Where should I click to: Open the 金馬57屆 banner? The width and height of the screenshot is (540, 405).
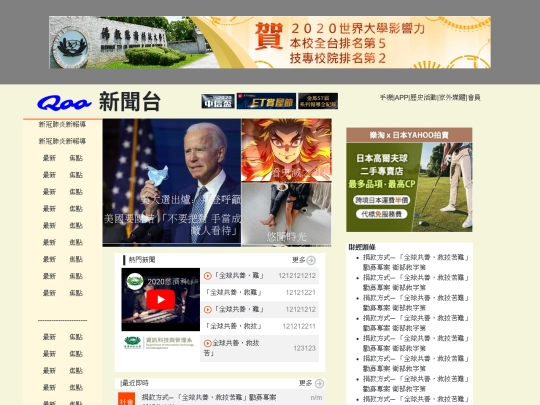pyautogui.click(x=318, y=101)
